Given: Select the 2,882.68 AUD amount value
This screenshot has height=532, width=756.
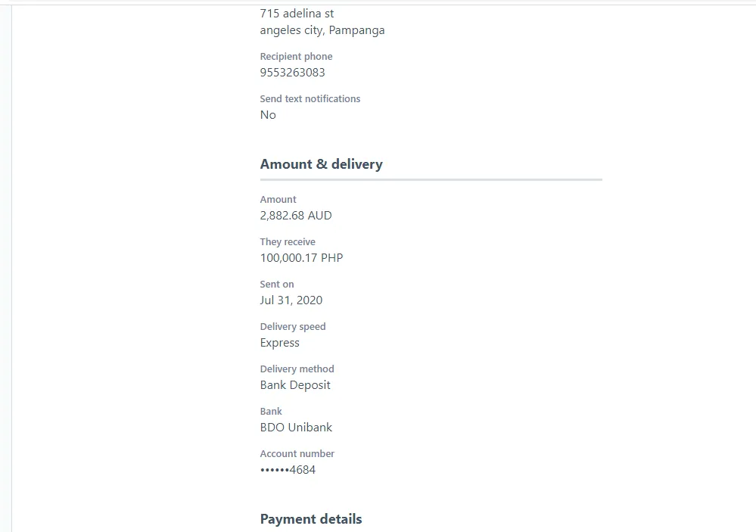Looking at the screenshot, I should (x=296, y=216).
